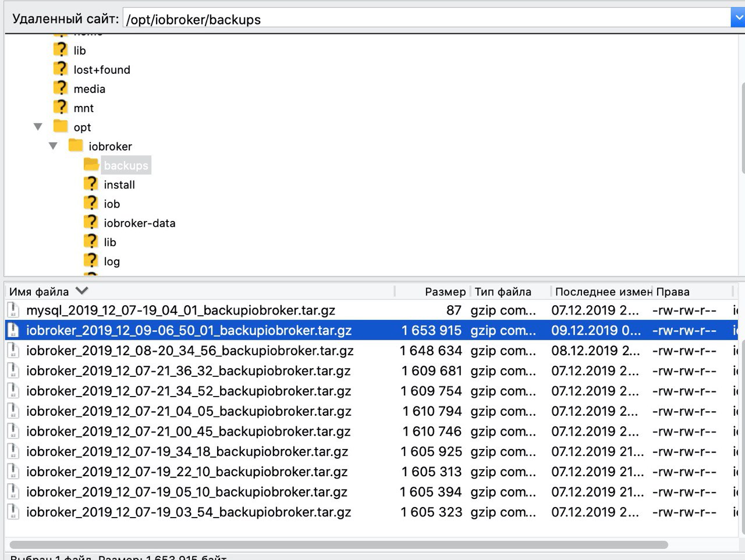Select the install folder in tree
This screenshot has width=745, height=560.
[119, 184]
